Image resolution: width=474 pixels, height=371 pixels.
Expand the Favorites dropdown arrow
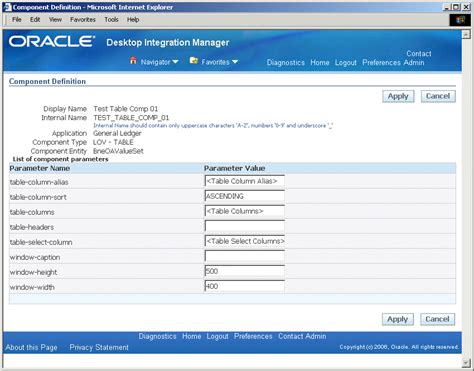[235, 62]
